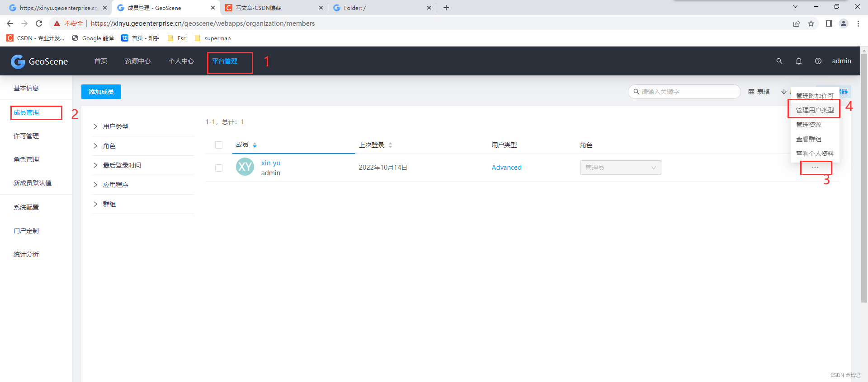
Task: Sort by the 上次登录 column arrows
Action: coord(390,145)
